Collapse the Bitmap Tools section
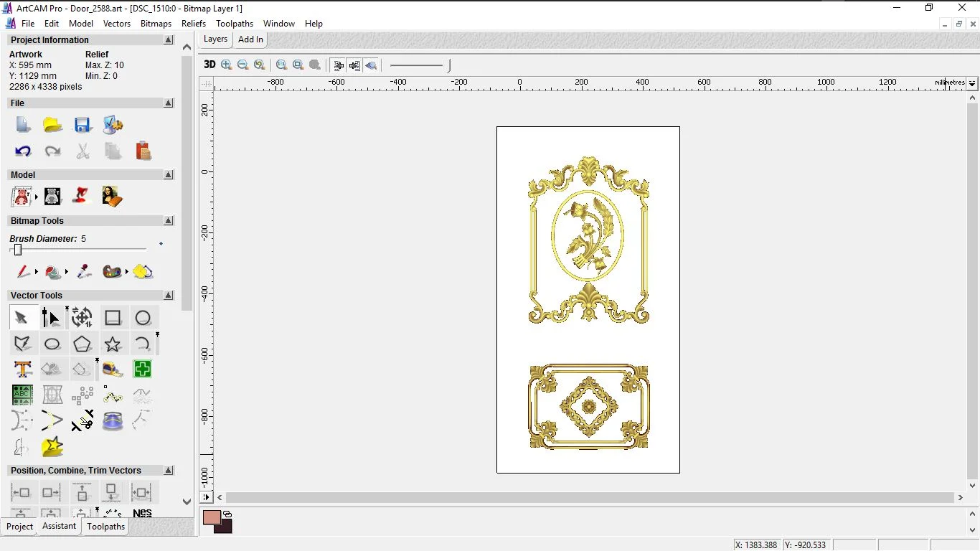 [169, 221]
